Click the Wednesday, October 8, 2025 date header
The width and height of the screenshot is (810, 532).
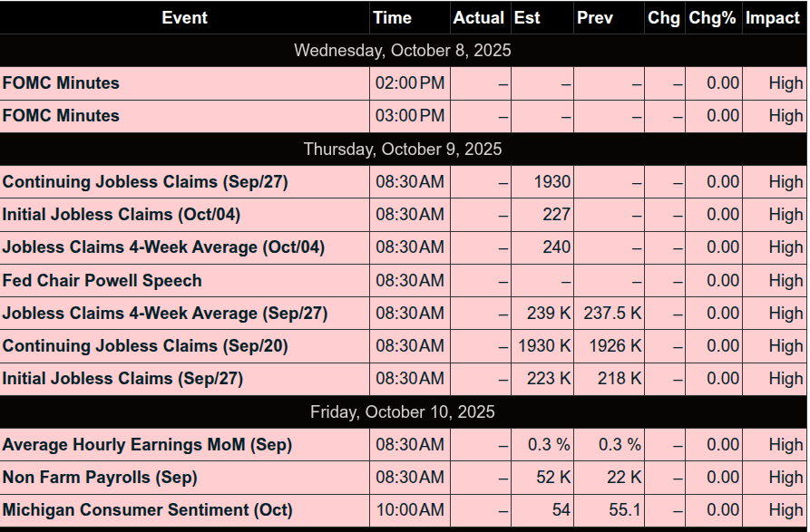[x=403, y=51]
